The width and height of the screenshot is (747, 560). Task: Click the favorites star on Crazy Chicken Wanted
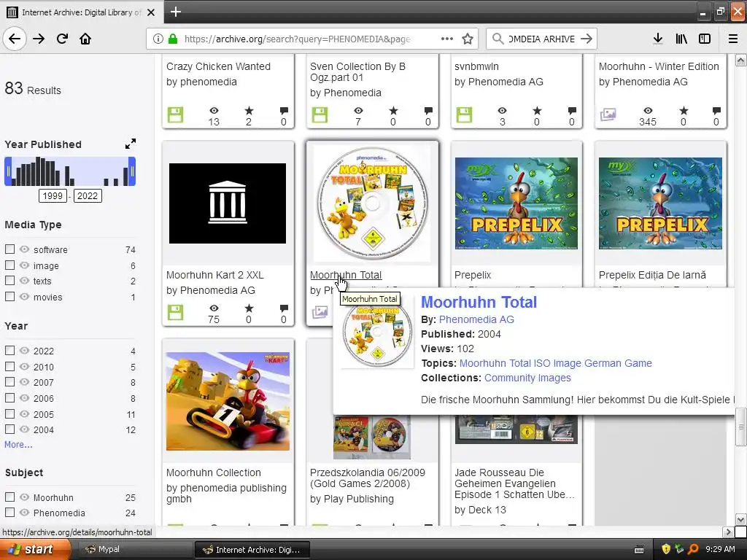(249, 111)
